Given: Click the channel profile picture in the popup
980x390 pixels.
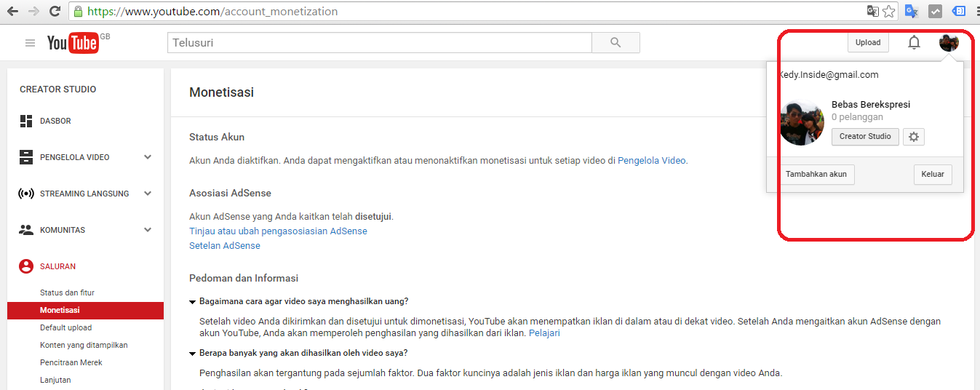Looking at the screenshot, I should coord(801,122).
